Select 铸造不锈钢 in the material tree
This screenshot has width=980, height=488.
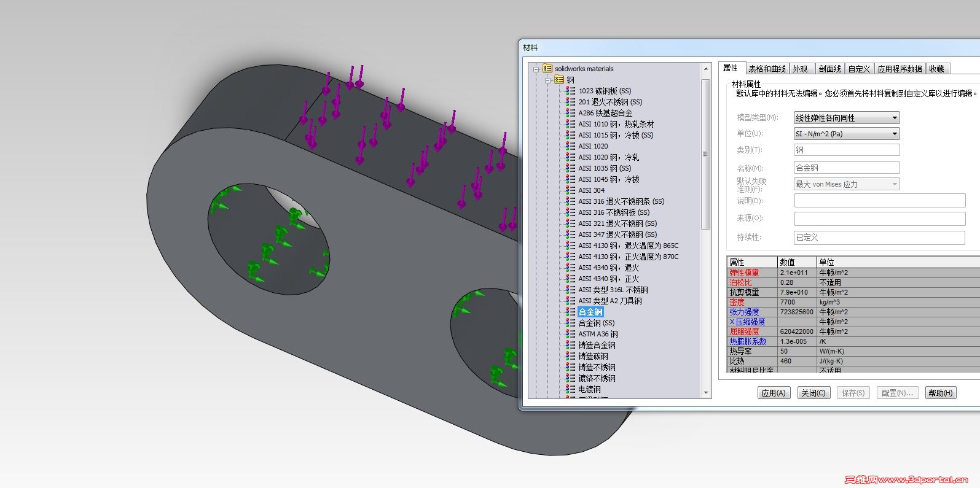coord(597,367)
